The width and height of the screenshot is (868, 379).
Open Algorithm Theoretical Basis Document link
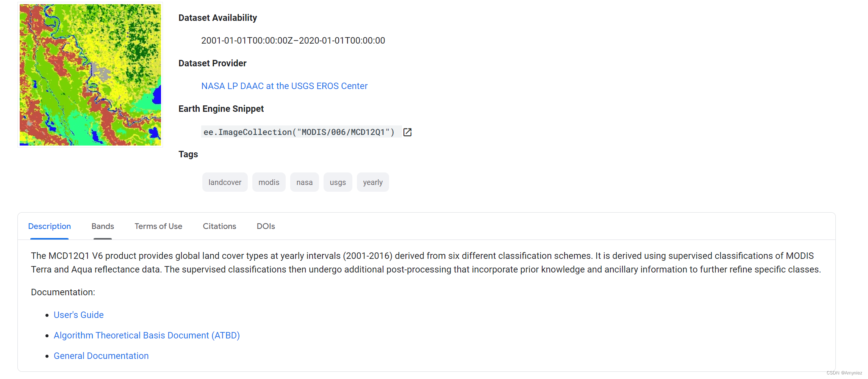pos(147,335)
